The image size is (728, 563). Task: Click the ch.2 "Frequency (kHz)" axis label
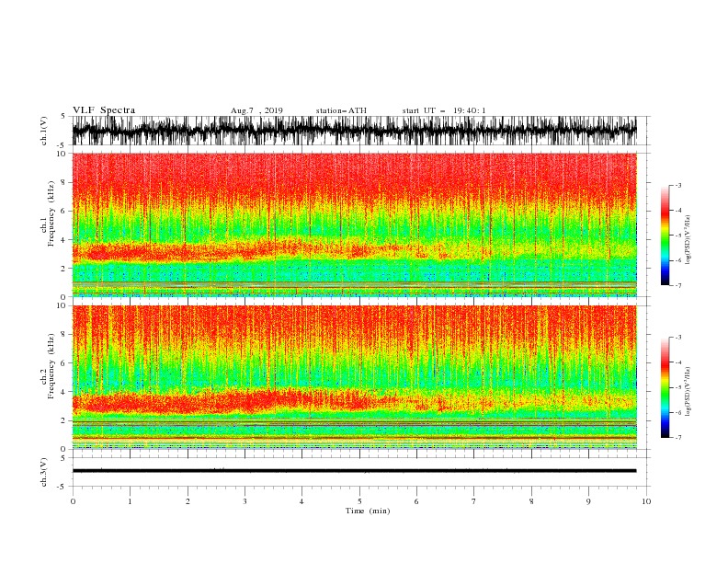tap(51, 365)
